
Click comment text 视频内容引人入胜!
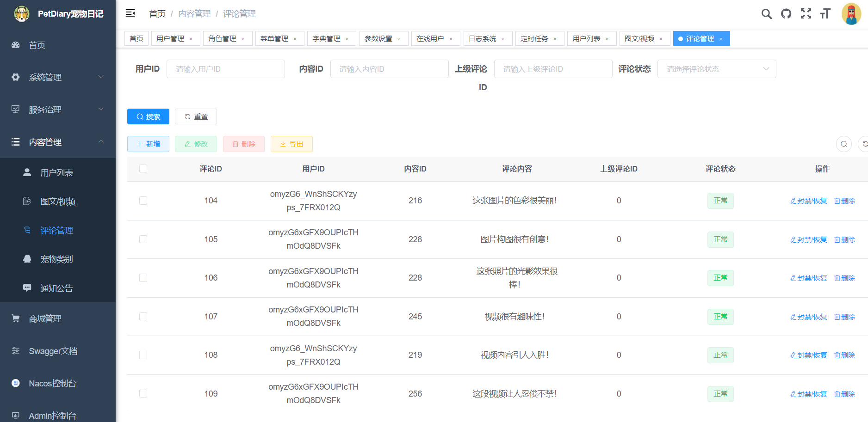tap(515, 355)
